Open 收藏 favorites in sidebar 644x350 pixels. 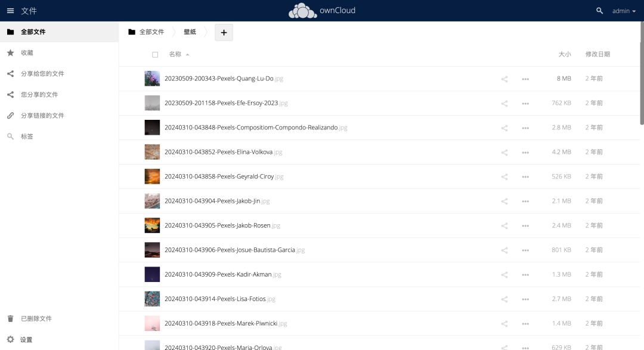[27, 52]
